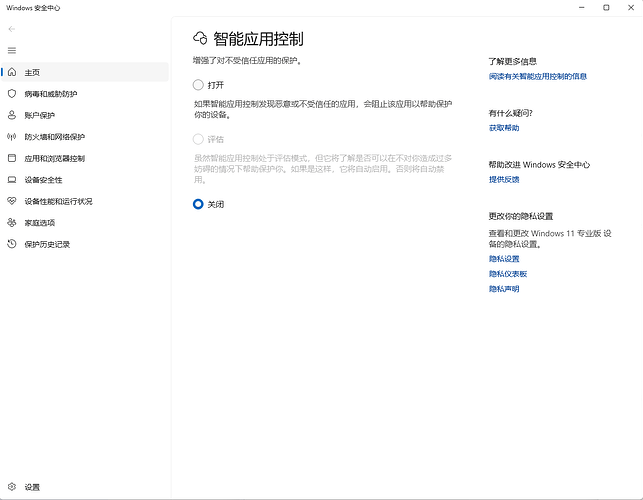The image size is (643, 500).
Task: Maximize the Windows 安全中心 window
Action: click(x=606, y=8)
